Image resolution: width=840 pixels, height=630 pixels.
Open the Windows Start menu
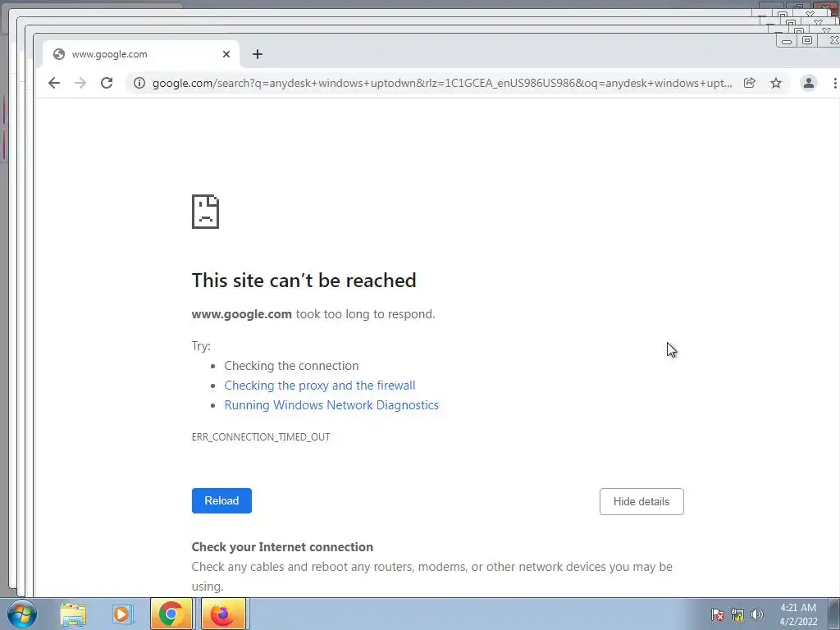tap(22, 614)
